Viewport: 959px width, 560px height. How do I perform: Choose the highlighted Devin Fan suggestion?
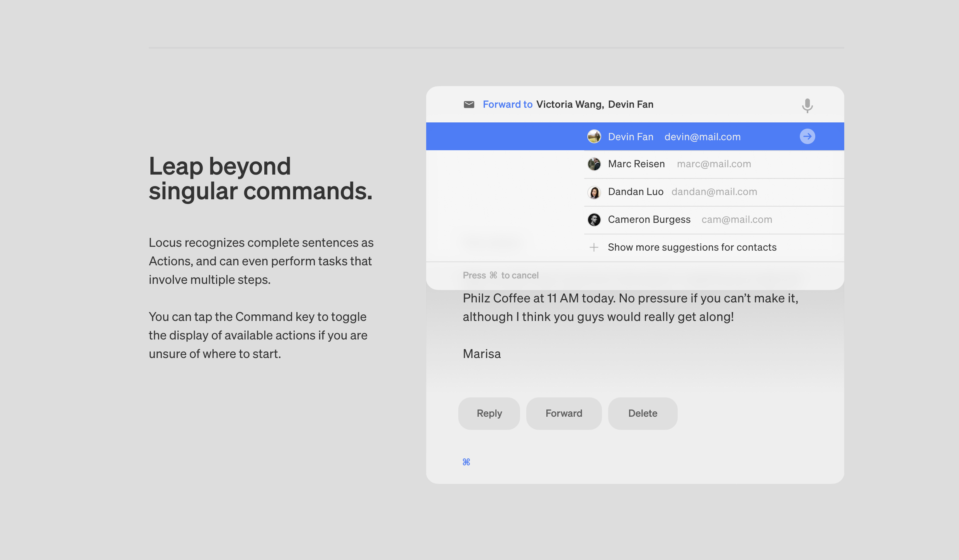click(x=635, y=136)
